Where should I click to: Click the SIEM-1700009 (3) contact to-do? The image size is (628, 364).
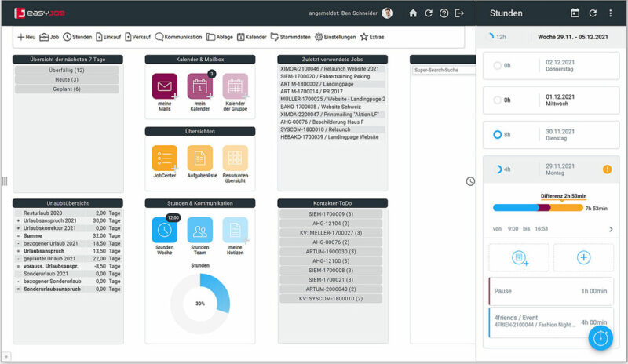coord(330,213)
